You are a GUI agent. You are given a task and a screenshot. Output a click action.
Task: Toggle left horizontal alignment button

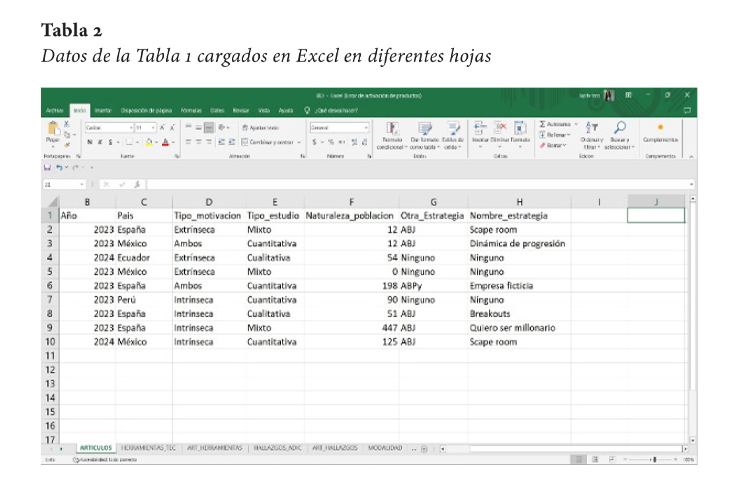click(188, 142)
